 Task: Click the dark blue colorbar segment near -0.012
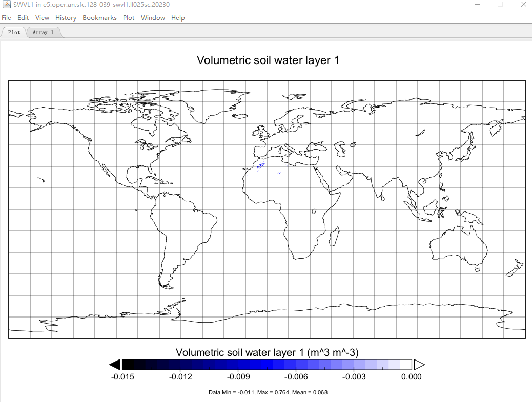pos(180,365)
